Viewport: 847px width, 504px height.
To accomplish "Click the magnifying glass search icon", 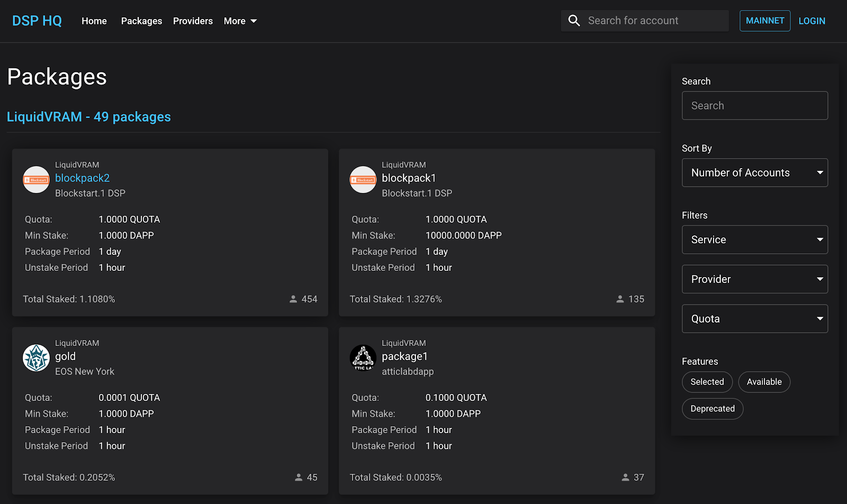I will coord(574,21).
